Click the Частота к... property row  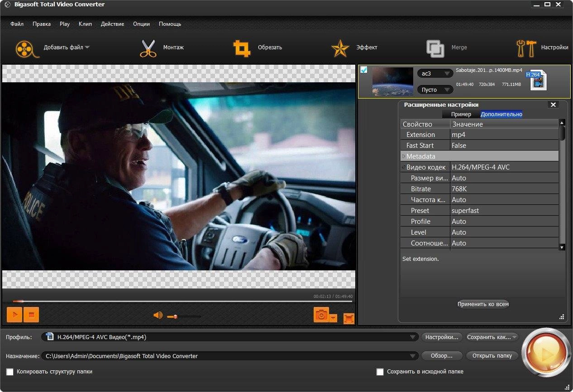click(479, 200)
